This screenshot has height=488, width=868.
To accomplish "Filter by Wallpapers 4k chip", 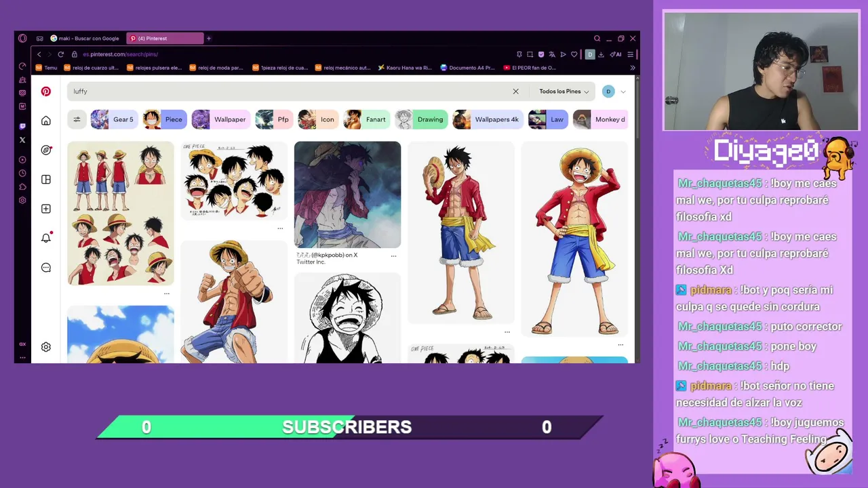I will click(488, 119).
